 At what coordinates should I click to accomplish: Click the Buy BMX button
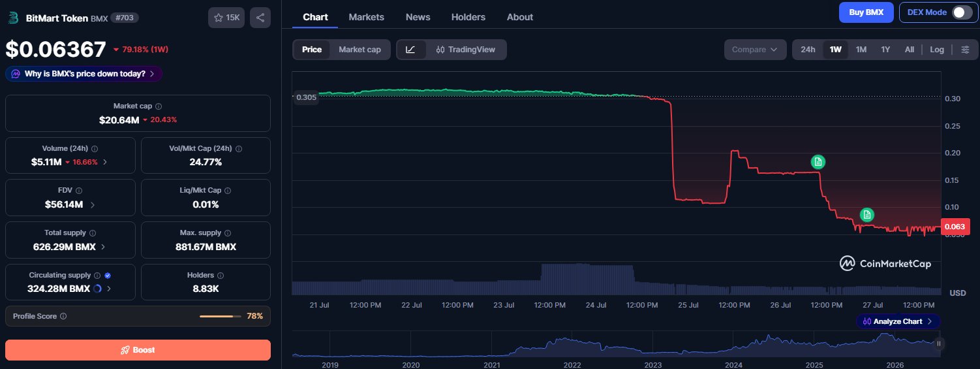[866, 12]
